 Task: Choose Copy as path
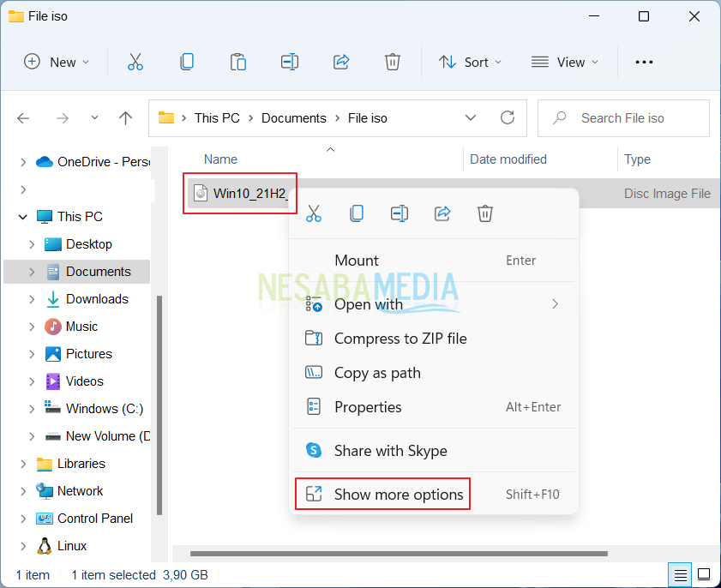click(x=433, y=373)
